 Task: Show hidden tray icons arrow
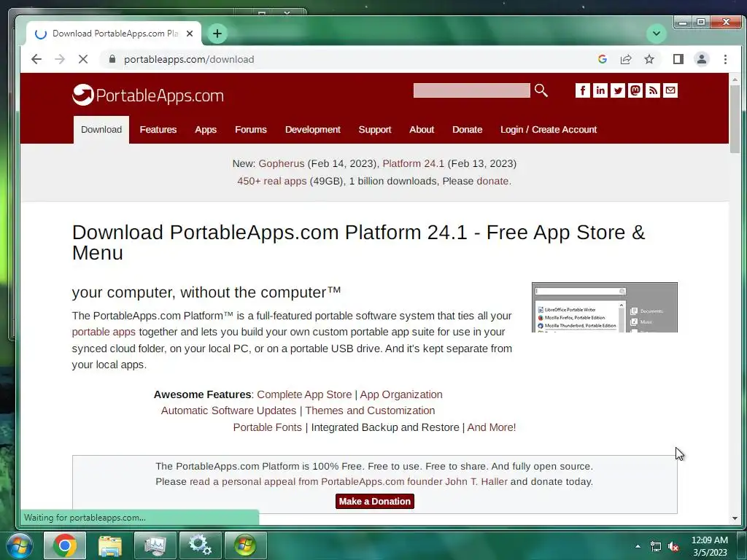(638, 546)
